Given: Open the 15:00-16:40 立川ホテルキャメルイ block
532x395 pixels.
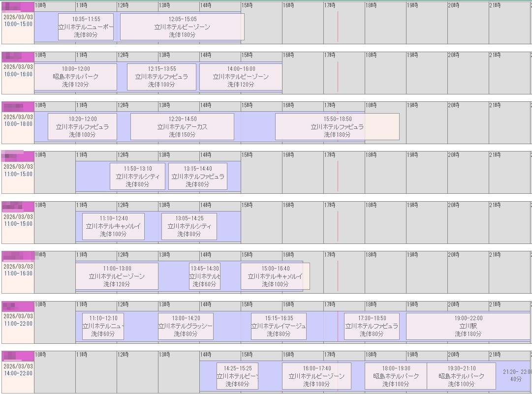Looking at the screenshot, I should (275, 276).
